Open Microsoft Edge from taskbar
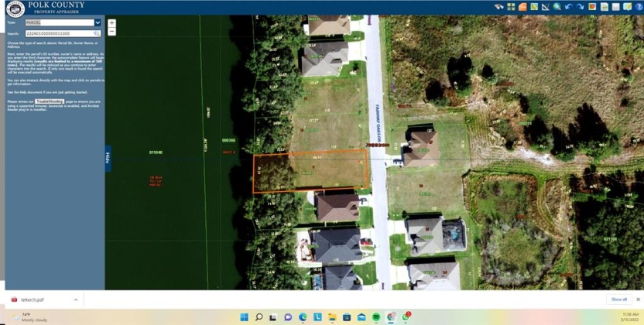 [x=303, y=316]
